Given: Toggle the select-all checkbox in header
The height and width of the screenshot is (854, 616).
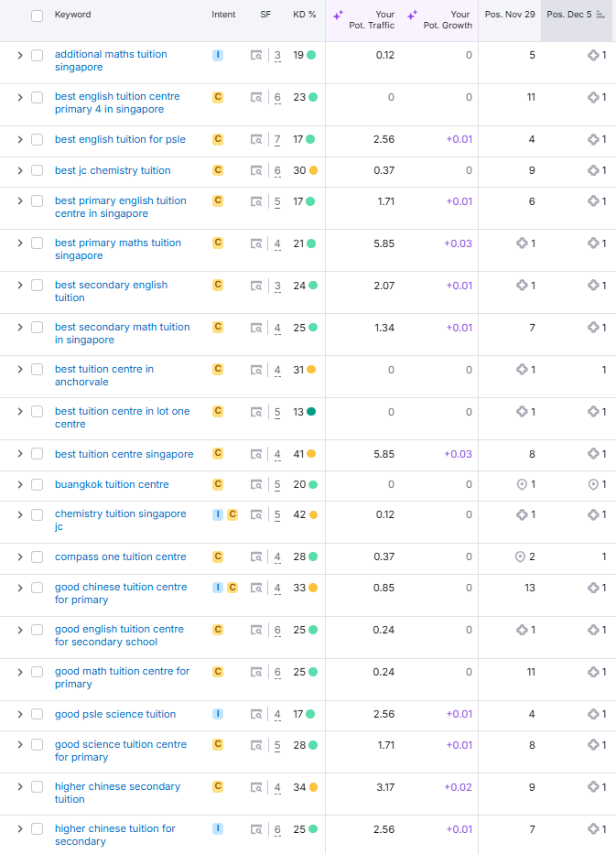Looking at the screenshot, I should tap(38, 16).
